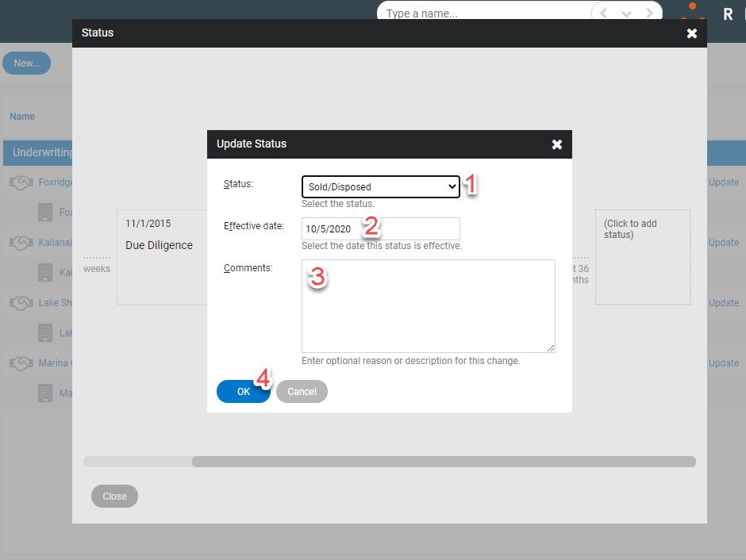Image resolution: width=746 pixels, height=560 pixels.
Task: Click the Foxridge deal handshake icon
Action: coord(21,182)
